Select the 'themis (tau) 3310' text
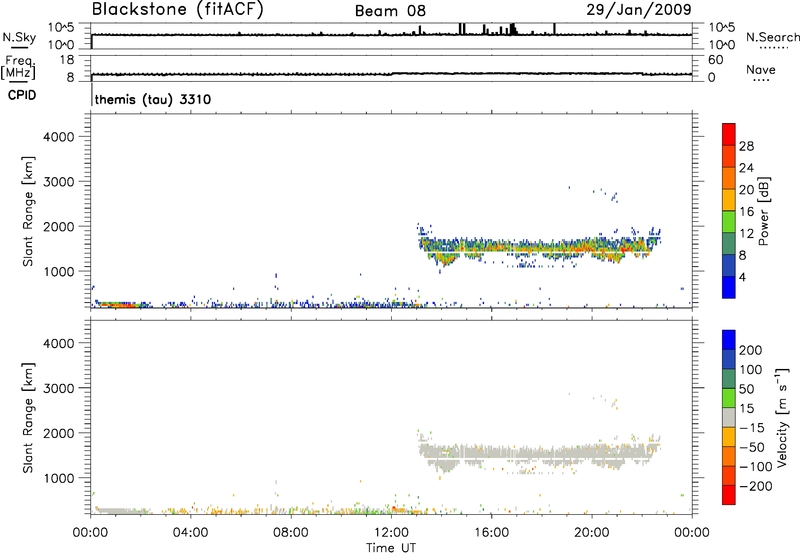 pyautogui.click(x=153, y=99)
